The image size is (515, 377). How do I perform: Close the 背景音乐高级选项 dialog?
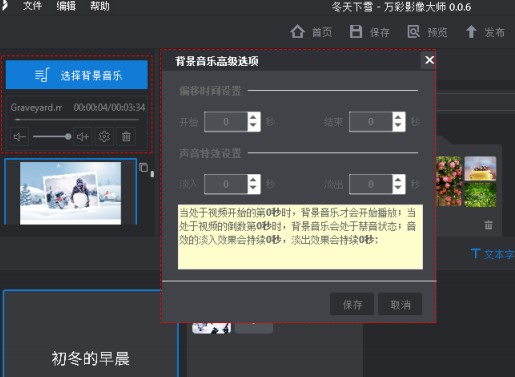pos(429,60)
